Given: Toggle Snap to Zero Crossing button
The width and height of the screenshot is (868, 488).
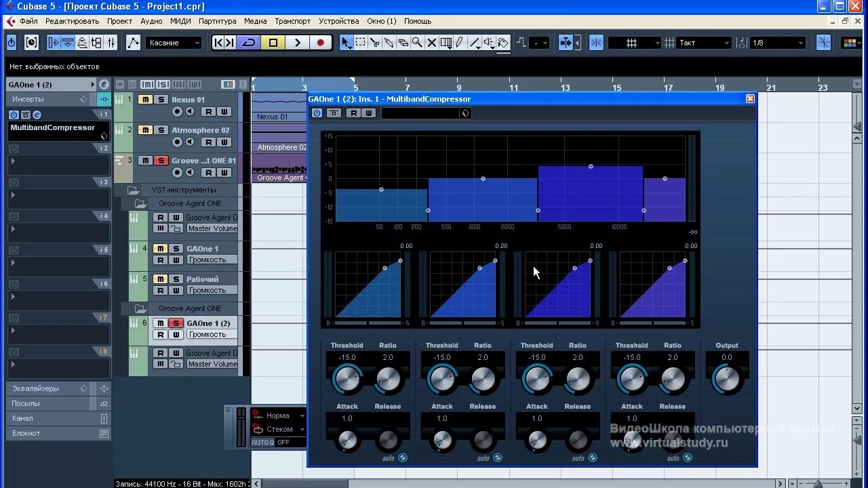Looking at the screenshot, I should tap(824, 43).
